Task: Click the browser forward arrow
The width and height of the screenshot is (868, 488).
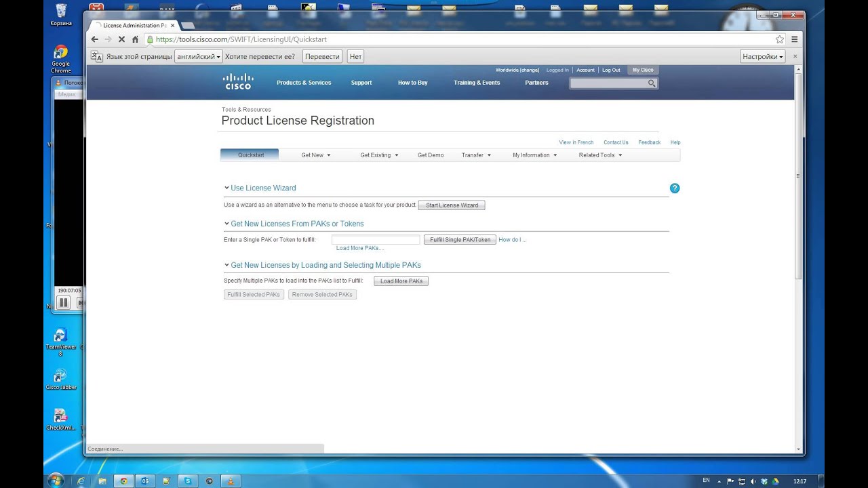Action: pyautogui.click(x=108, y=39)
